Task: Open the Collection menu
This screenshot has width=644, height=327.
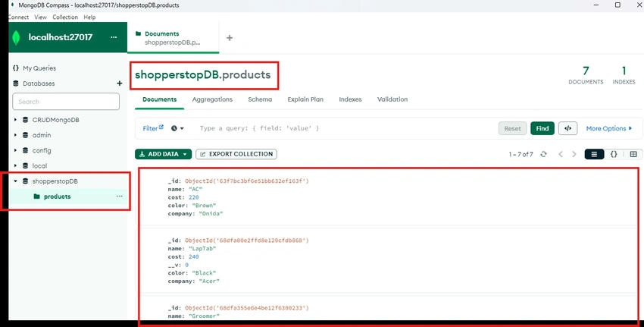Action: (65, 17)
